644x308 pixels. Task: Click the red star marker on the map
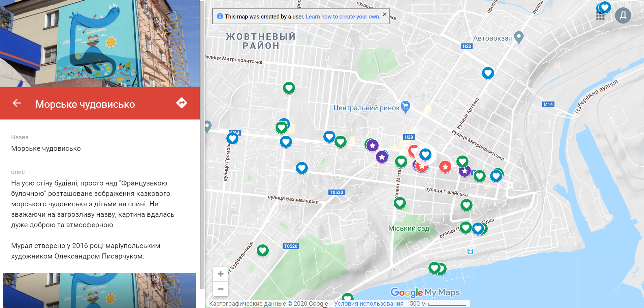[445, 166]
